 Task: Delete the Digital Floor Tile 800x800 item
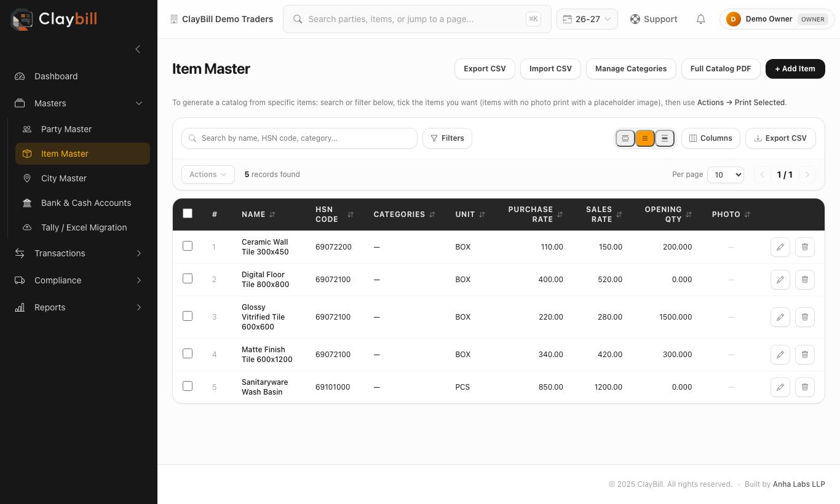click(x=805, y=280)
